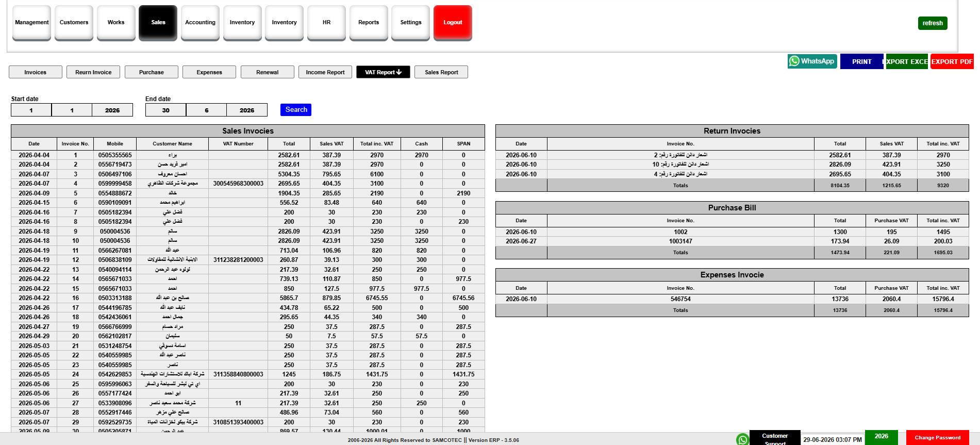Click VAT number 311238281200003

(238, 260)
